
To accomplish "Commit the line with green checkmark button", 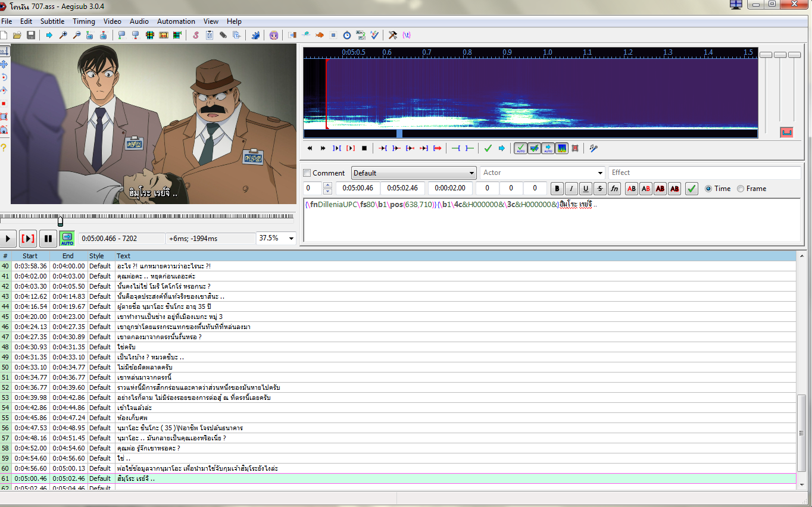I will pos(692,189).
